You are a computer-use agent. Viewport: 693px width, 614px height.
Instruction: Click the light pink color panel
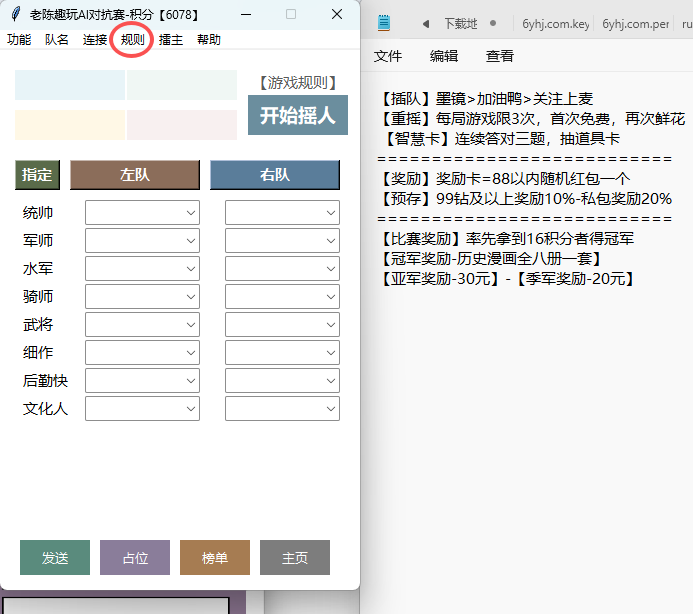[x=181, y=125]
